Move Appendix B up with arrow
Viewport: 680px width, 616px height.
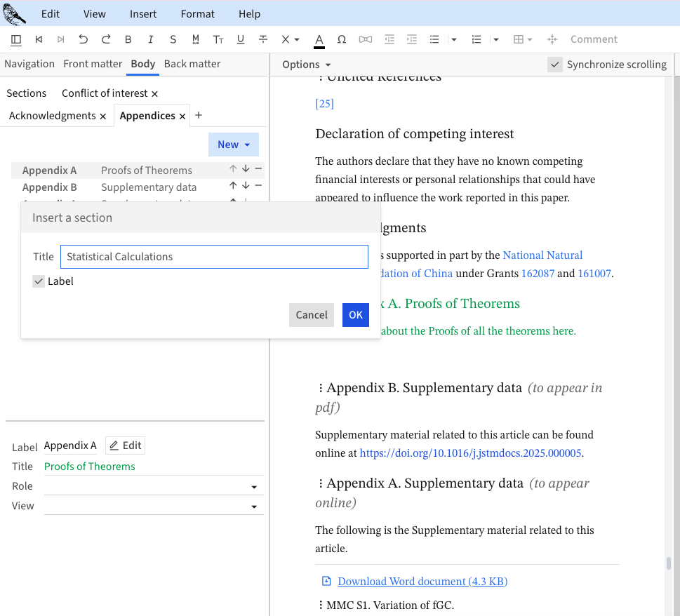point(233,186)
